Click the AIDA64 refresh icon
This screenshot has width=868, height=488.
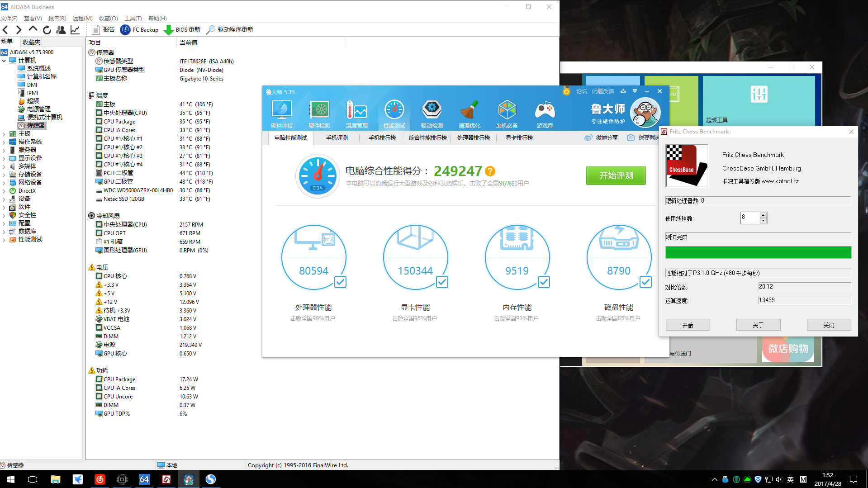point(47,30)
